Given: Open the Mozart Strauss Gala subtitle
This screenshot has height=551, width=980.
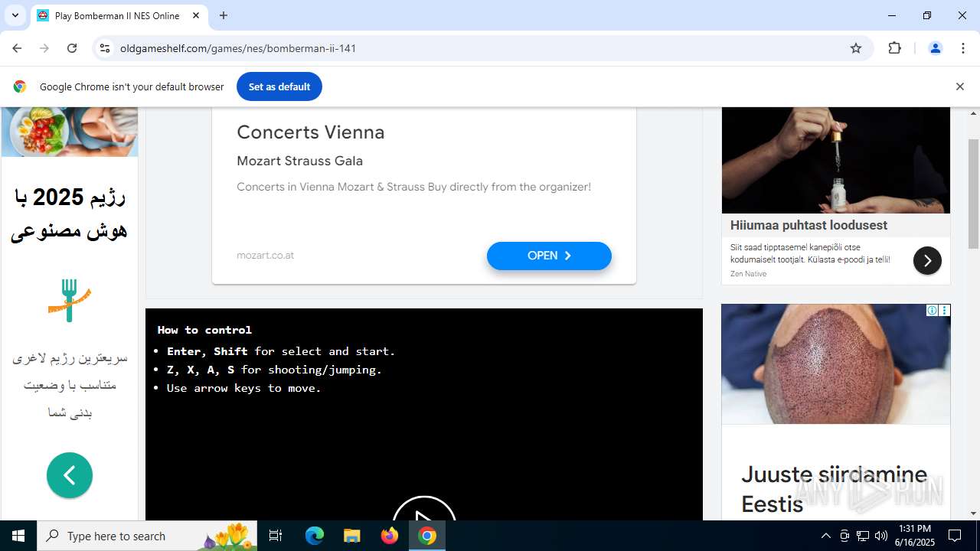Looking at the screenshot, I should click(299, 161).
